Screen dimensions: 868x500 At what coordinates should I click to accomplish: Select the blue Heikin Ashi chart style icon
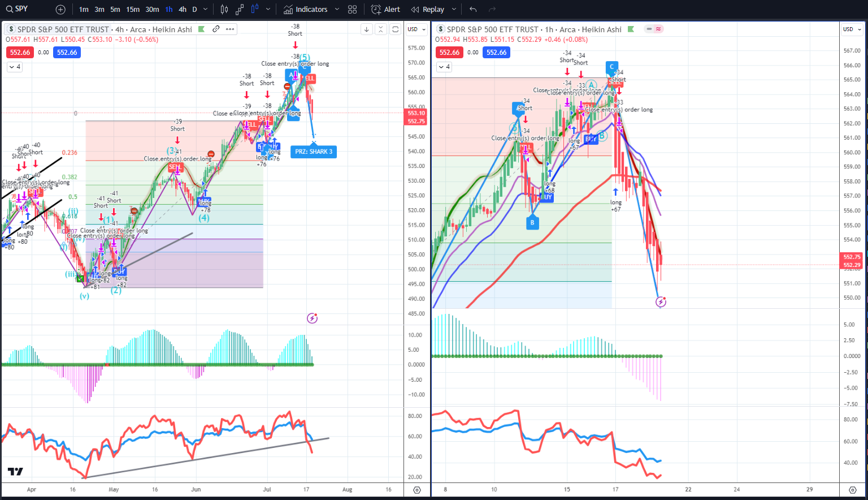point(255,10)
